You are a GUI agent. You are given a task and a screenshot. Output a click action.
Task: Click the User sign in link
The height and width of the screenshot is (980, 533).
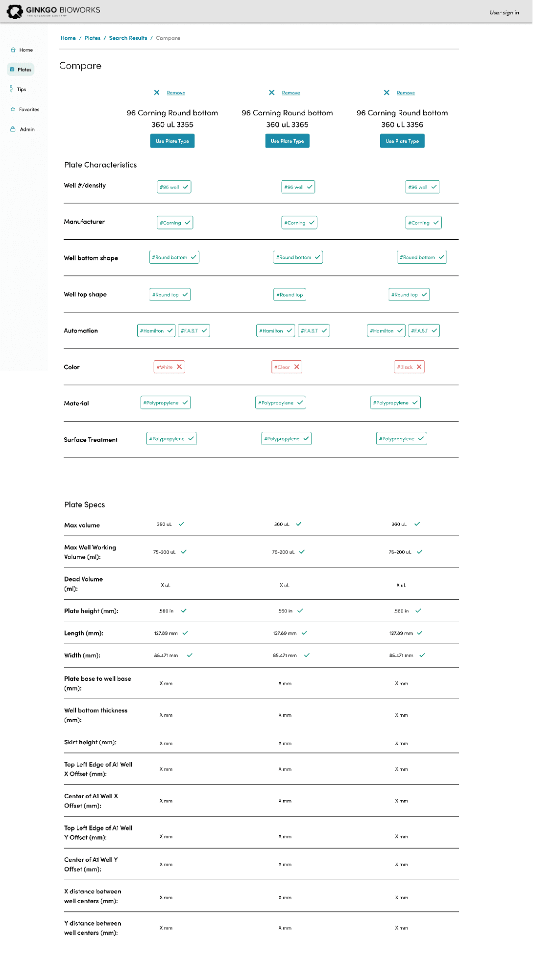click(x=504, y=13)
